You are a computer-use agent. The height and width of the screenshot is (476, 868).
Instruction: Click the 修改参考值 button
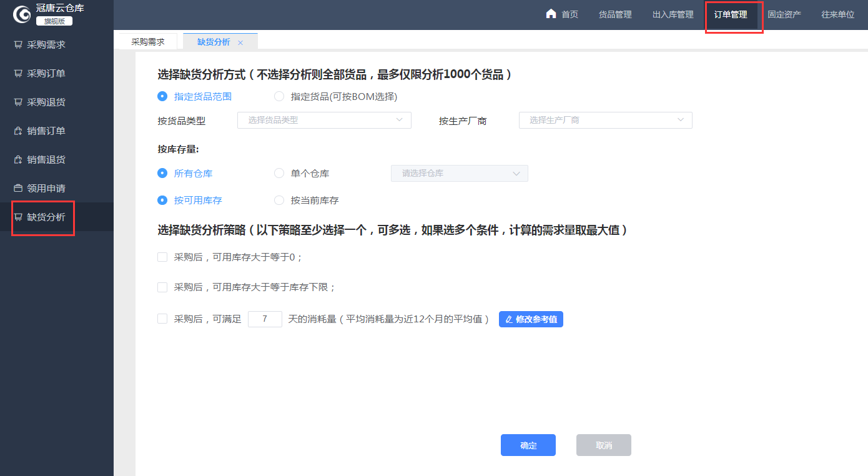coord(531,319)
